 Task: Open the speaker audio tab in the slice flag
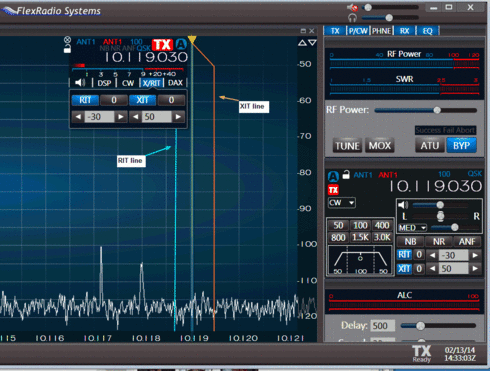tap(80, 82)
